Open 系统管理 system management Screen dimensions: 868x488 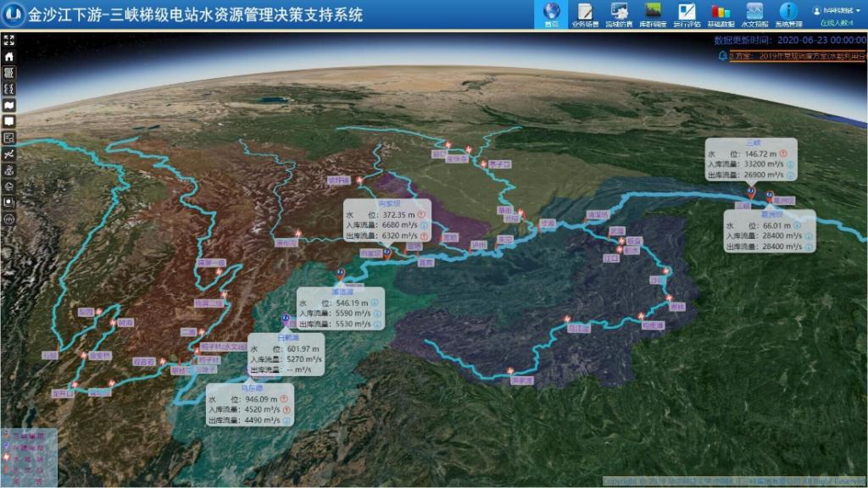coord(788,14)
